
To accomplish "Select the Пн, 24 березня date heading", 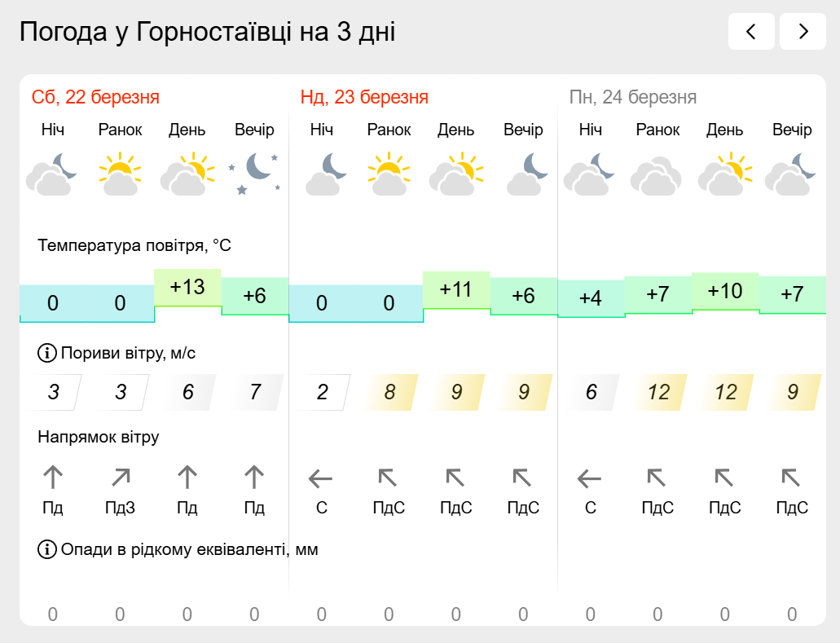I will [633, 97].
